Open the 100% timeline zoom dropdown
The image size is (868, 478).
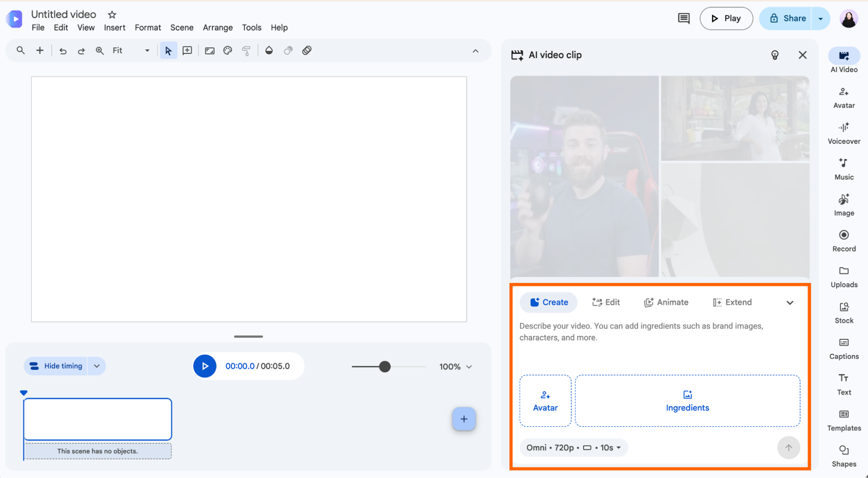click(x=455, y=366)
